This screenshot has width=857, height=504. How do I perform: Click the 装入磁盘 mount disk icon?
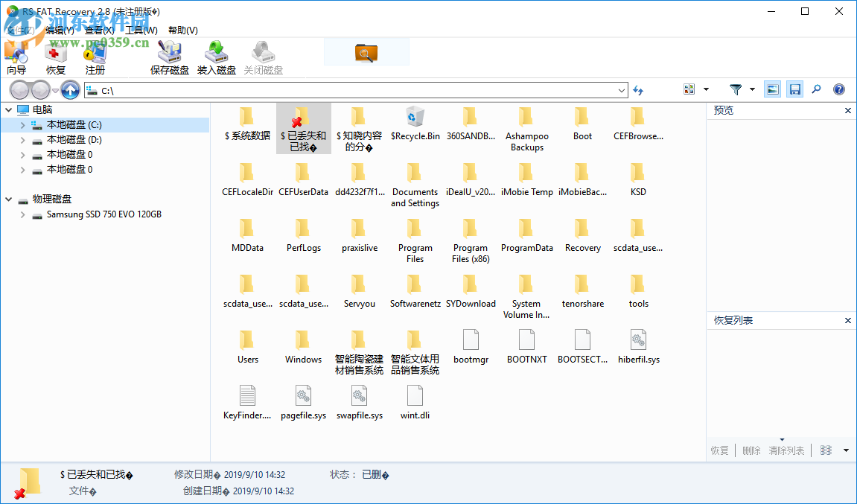217,56
